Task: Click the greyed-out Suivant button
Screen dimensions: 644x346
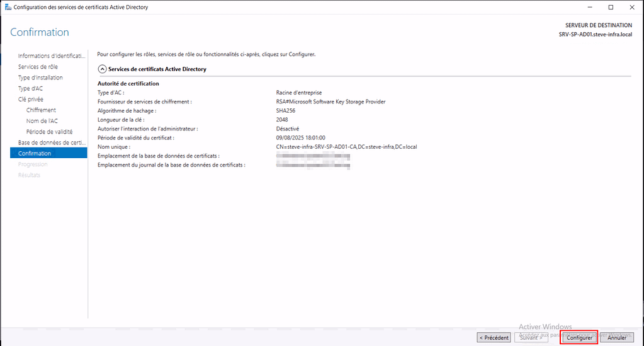Action: (x=529, y=338)
